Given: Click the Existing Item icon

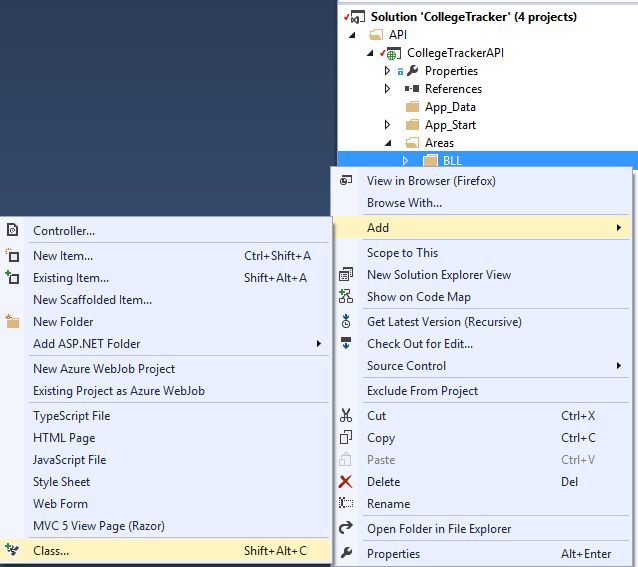Looking at the screenshot, I should (12, 277).
